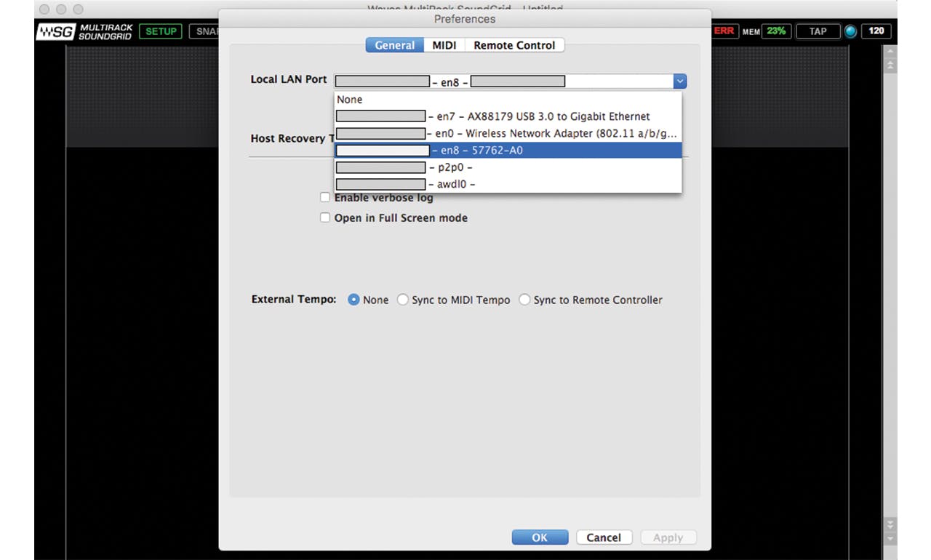The image size is (931, 560).
Task: Click the green MEM 23% memory indicator
Action: [x=775, y=31]
